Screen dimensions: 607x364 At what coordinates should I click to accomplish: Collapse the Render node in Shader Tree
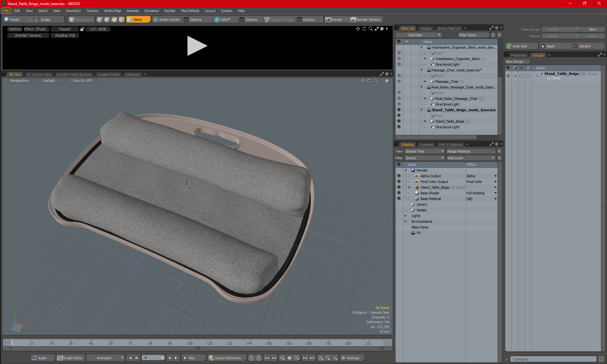point(406,170)
